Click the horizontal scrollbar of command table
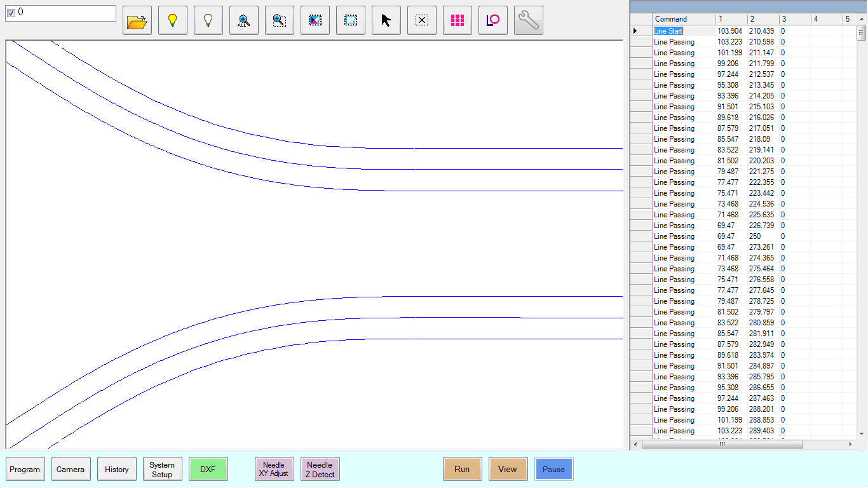This screenshot has width=868, height=488. (722, 445)
